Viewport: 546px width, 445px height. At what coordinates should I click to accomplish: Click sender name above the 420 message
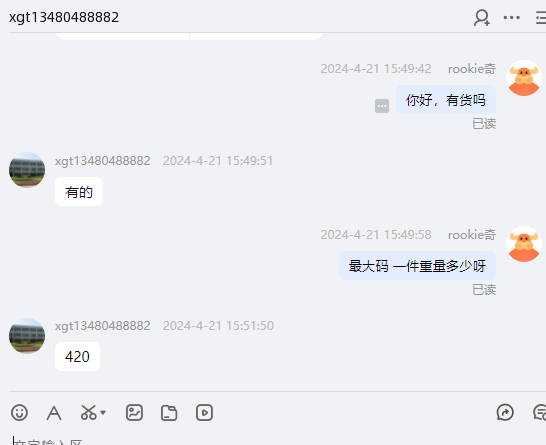click(x=102, y=326)
